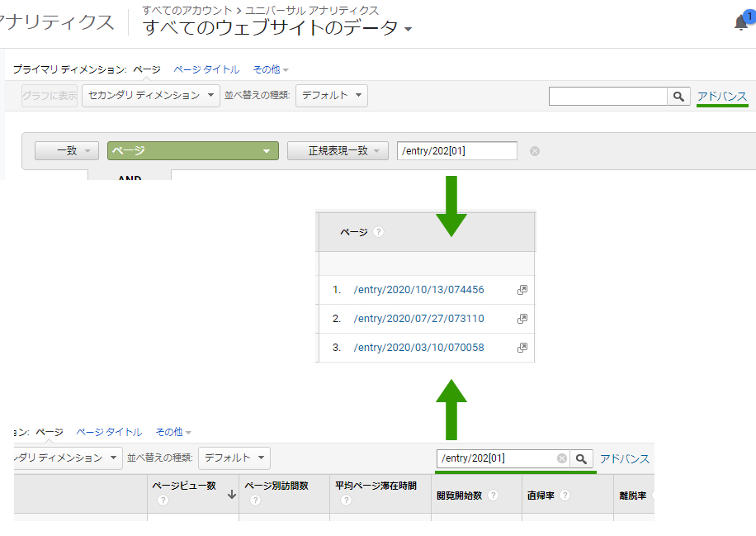756x536 pixels.
Task: Open page /entry/2020/07/27/073110
Action: coord(418,319)
